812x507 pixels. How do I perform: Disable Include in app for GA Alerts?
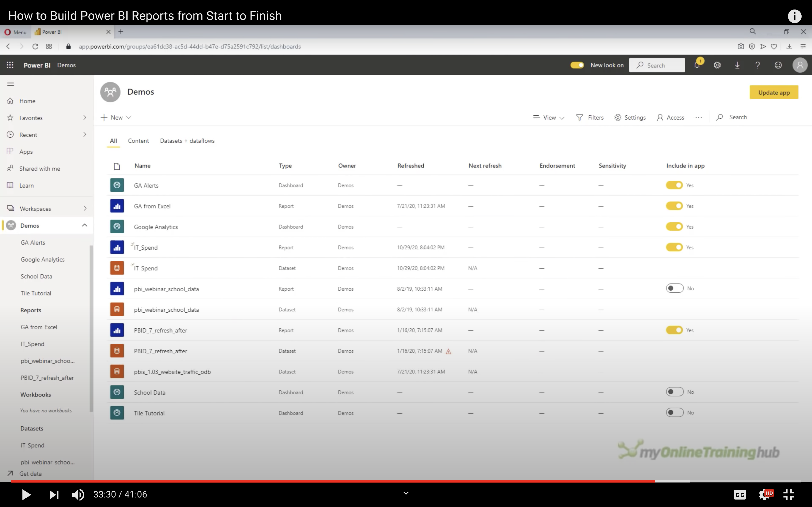[674, 185]
